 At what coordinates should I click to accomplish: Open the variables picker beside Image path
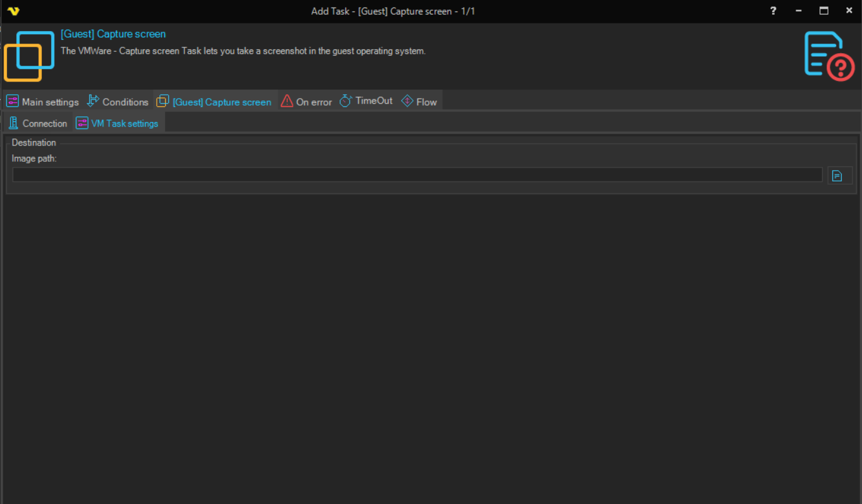(837, 176)
